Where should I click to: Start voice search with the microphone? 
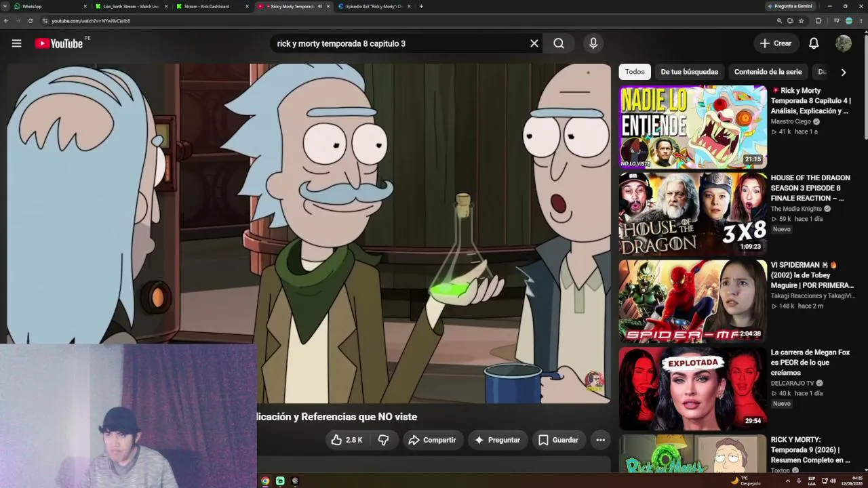point(593,43)
